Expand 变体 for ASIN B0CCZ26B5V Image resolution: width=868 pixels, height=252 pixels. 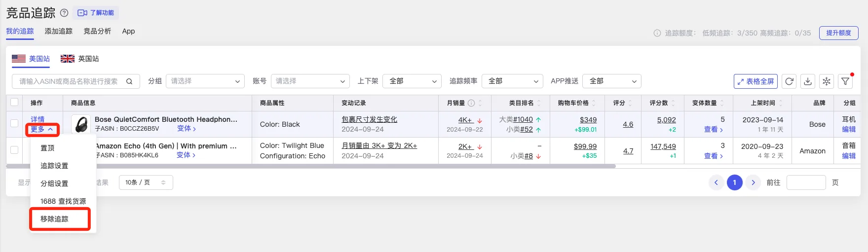pyautogui.click(x=187, y=129)
